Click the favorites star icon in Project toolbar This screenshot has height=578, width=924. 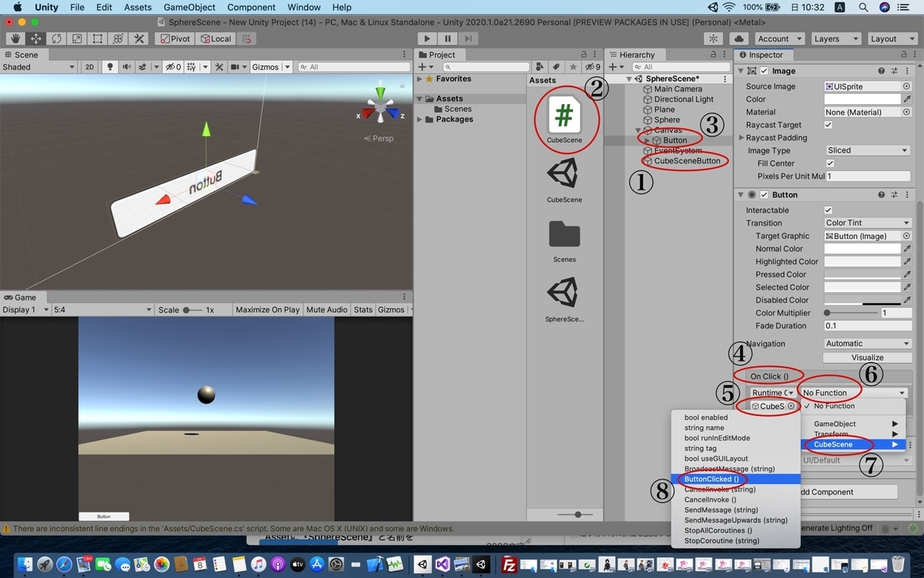tap(571, 67)
